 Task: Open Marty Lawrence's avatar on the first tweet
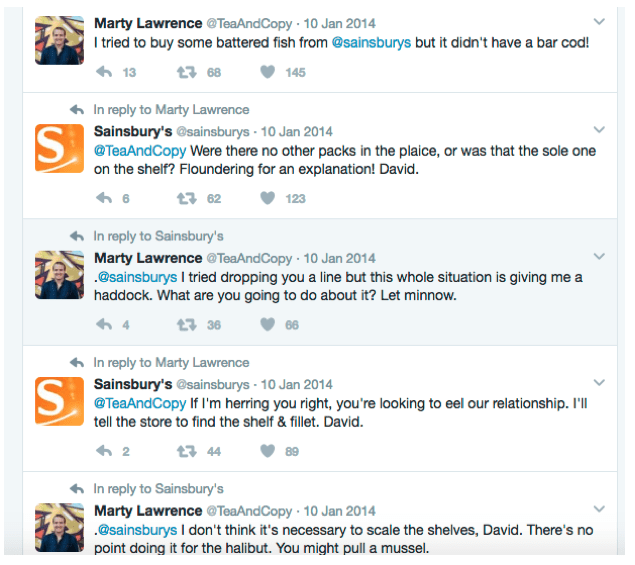click(x=59, y=40)
